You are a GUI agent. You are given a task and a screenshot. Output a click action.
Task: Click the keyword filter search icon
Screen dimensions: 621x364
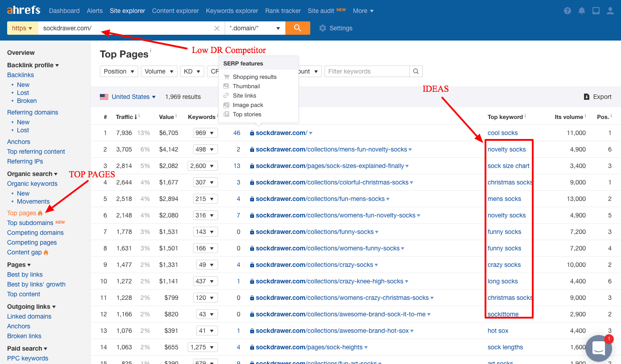tap(415, 71)
